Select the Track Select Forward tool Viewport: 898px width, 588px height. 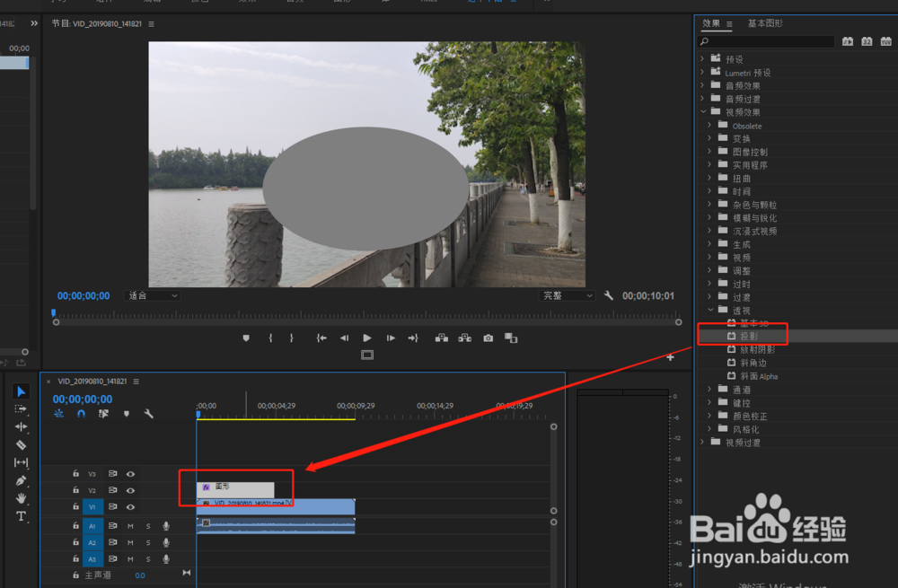tap(22, 408)
